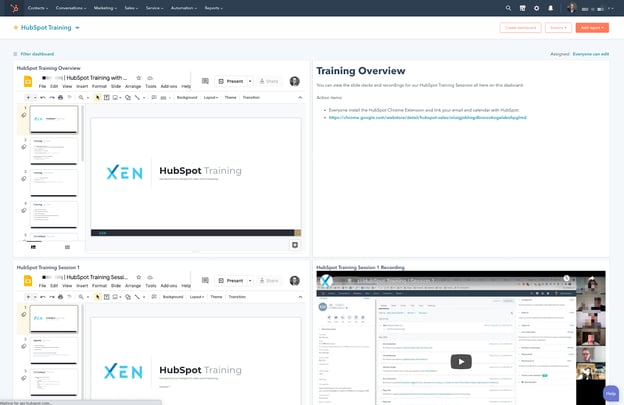Click print icon in Overview toolbar
Image resolution: width=624 pixels, height=405 pixels.
tap(60, 97)
